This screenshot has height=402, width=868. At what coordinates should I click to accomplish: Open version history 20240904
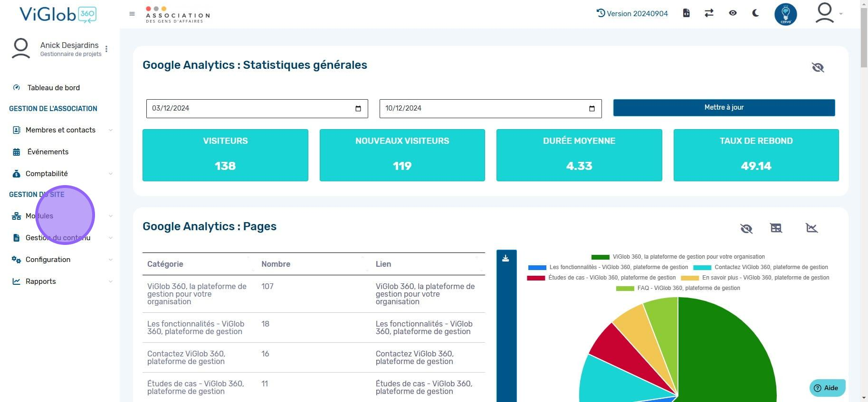pos(632,13)
